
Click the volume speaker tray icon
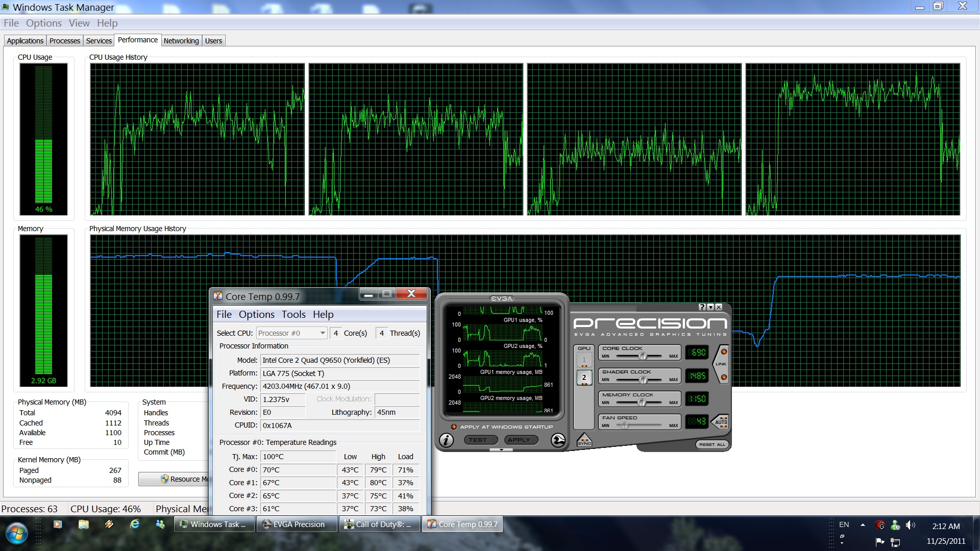(x=910, y=525)
